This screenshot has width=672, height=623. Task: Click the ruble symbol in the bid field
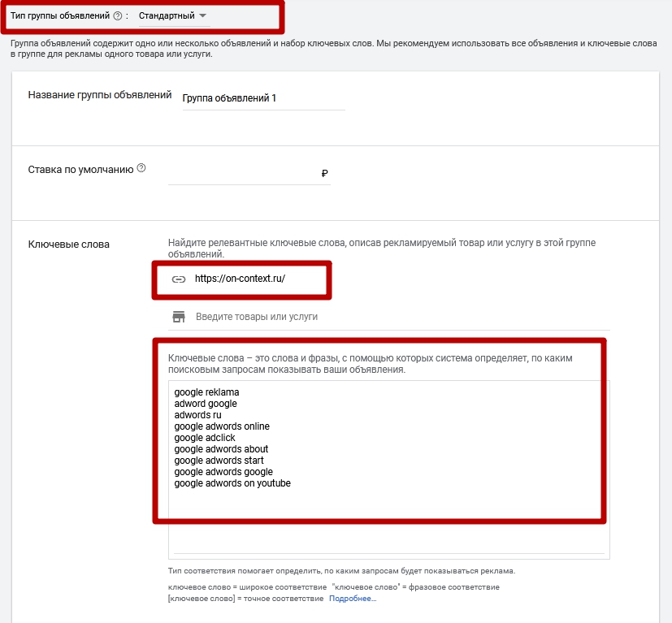(x=324, y=173)
